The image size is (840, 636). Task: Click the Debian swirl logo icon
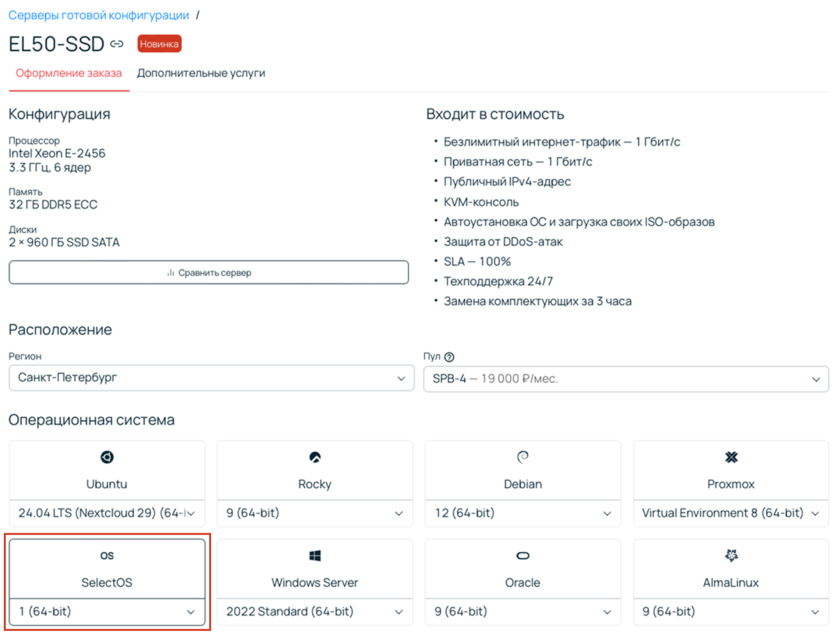523,457
